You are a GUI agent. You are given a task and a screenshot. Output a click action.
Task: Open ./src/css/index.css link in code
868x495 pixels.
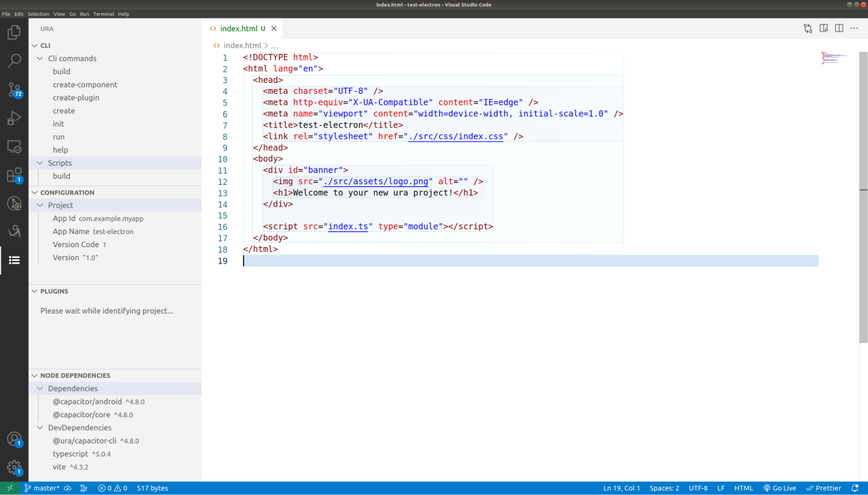(x=458, y=136)
